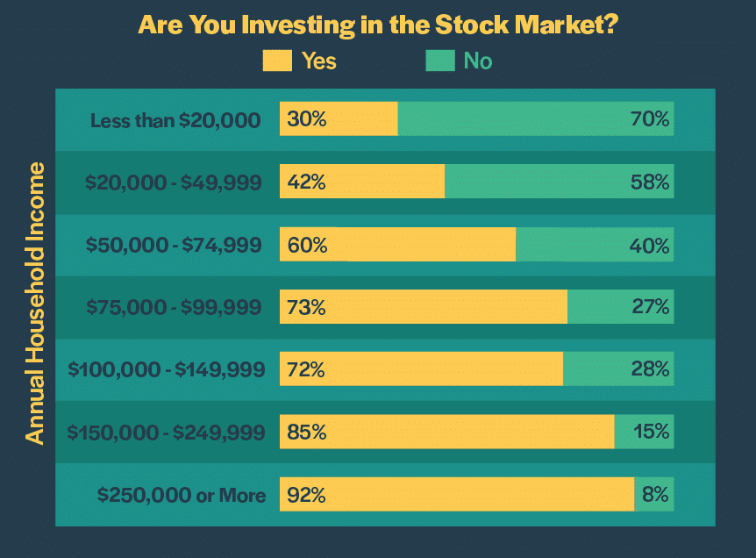Select the yellow 85% bar segment
Image resolution: width=756 pixels, height=558 pixels.
click(447, 433)
